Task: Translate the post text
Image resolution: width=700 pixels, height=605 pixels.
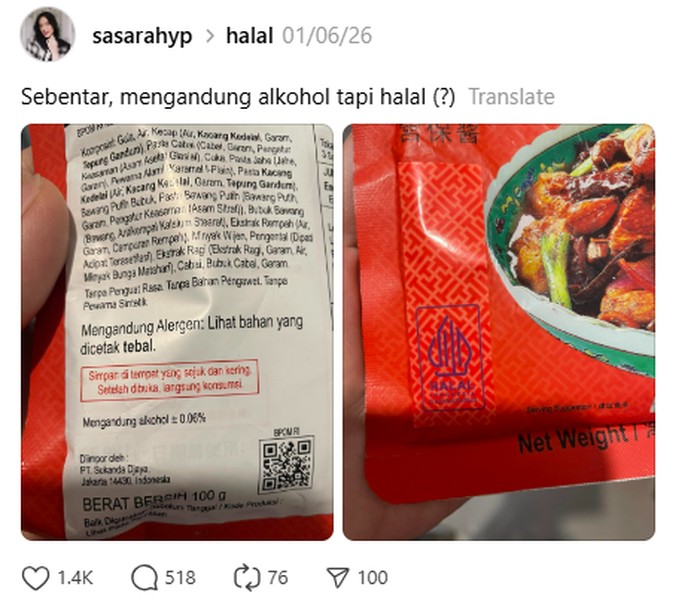Action: click(511, 96)
